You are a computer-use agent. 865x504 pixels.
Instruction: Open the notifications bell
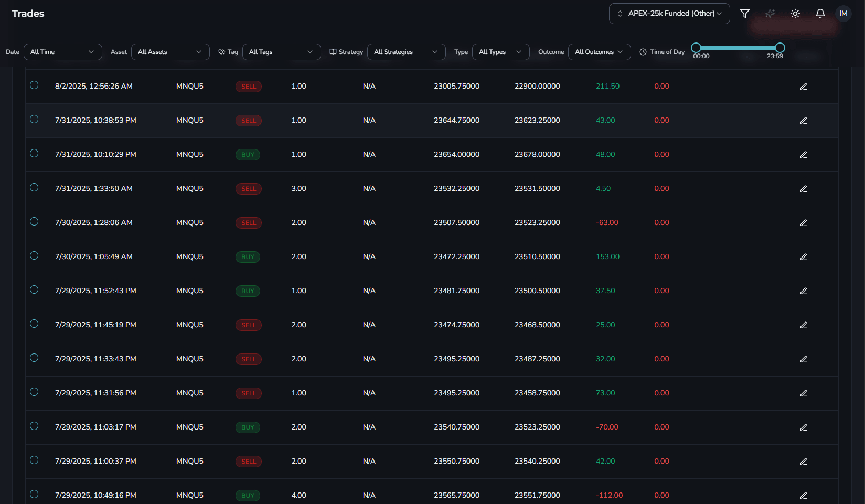click(820, 14)
